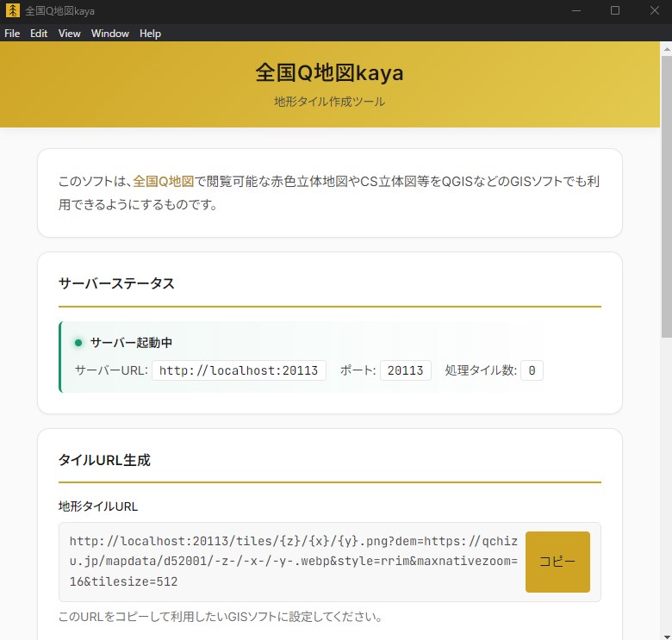Click the コピー button

[557, 562]
